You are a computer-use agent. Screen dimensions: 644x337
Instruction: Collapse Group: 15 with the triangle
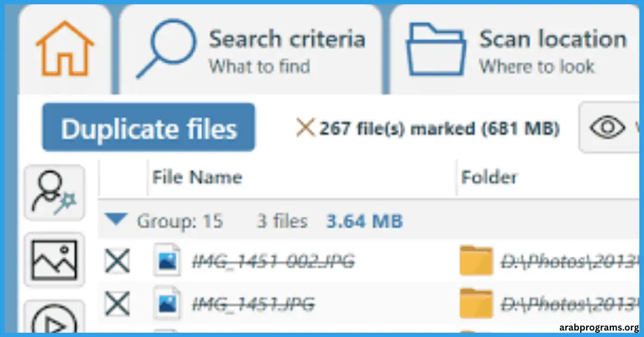[116, 219]
